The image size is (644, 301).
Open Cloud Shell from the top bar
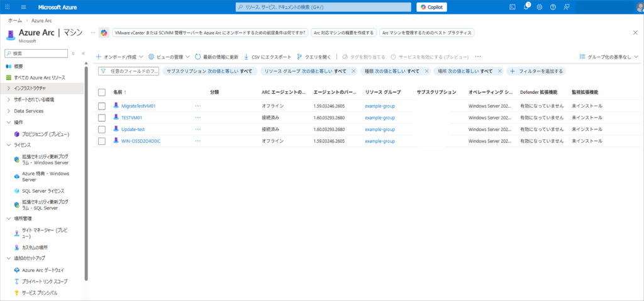pos(513,7)
